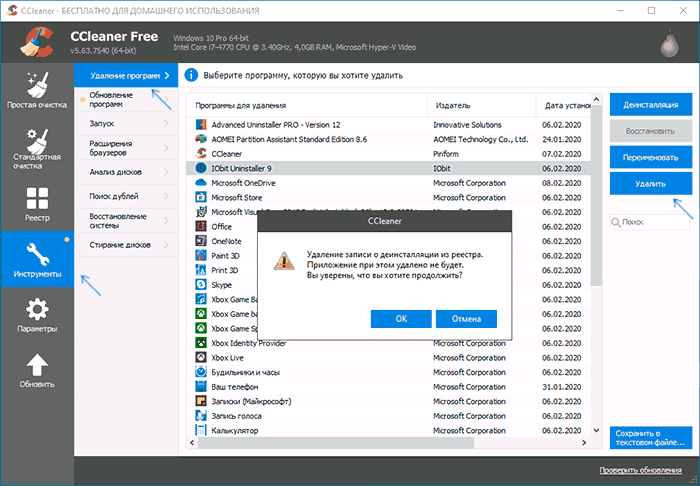Select Записки (Майкрософт) row
The width and height of the screenshot is (700, 486).
(388, 401)
